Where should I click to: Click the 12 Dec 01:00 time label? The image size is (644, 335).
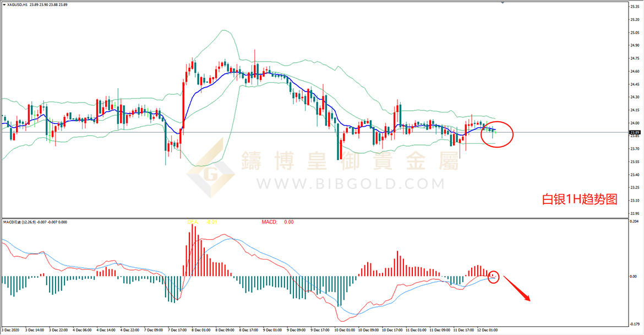(x=488, y=330)
